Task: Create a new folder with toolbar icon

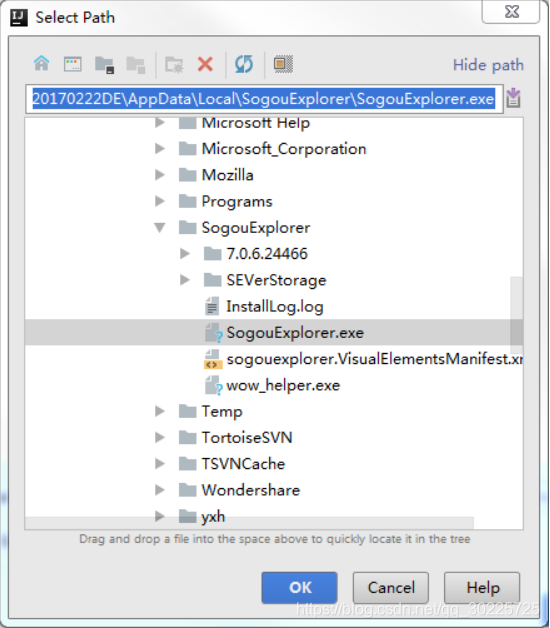Action: click(x=174, y=64)
